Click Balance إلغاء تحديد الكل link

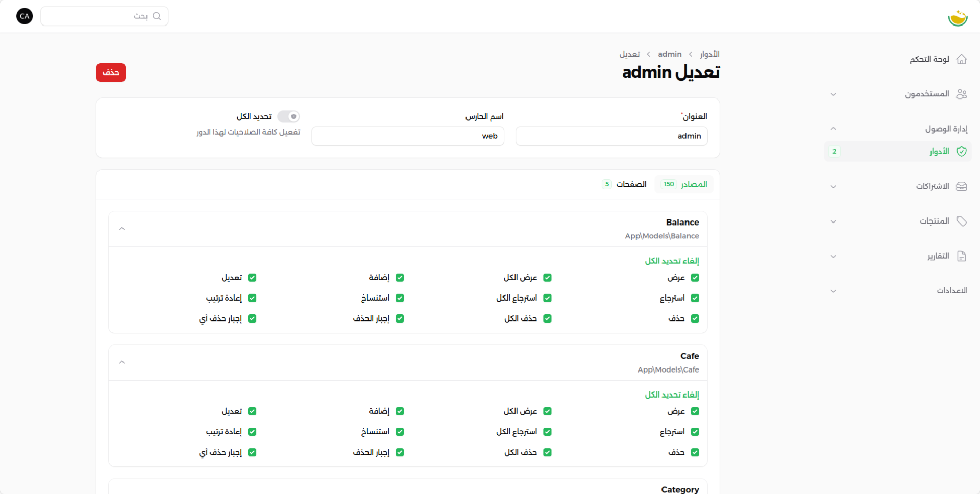[x=672, y=261]
